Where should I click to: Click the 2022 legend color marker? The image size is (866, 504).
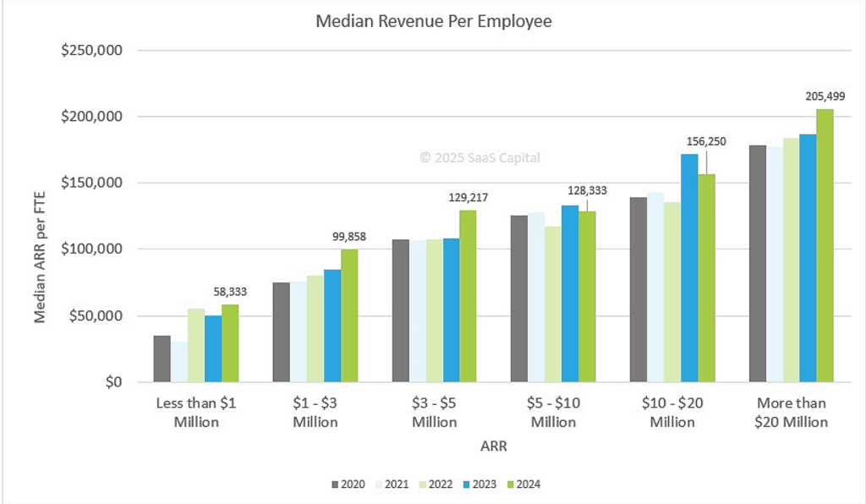421,483
